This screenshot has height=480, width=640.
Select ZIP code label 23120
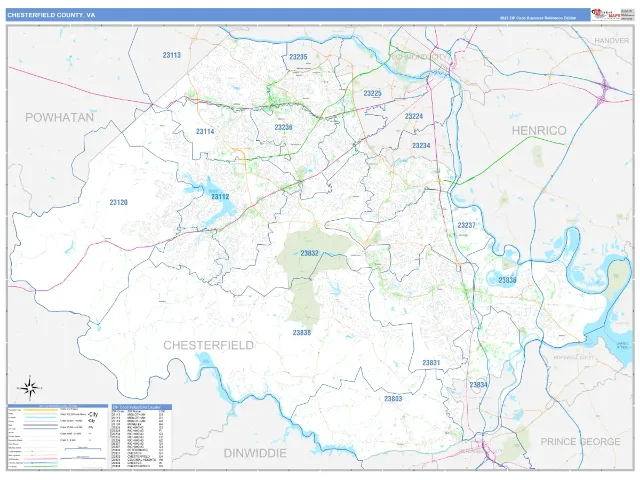click(x=118, y=202)
